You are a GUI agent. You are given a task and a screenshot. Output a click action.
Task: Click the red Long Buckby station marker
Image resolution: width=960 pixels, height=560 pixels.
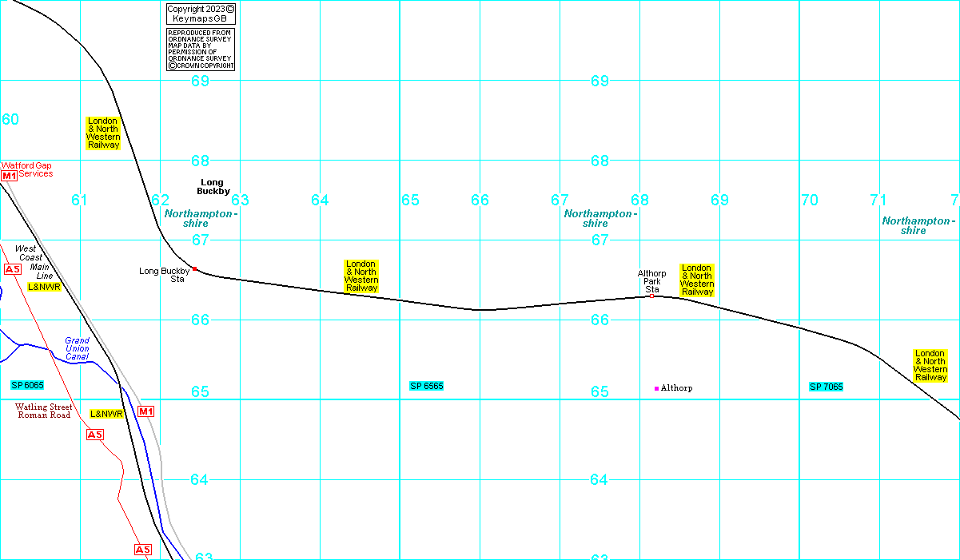tap(194, 268)
